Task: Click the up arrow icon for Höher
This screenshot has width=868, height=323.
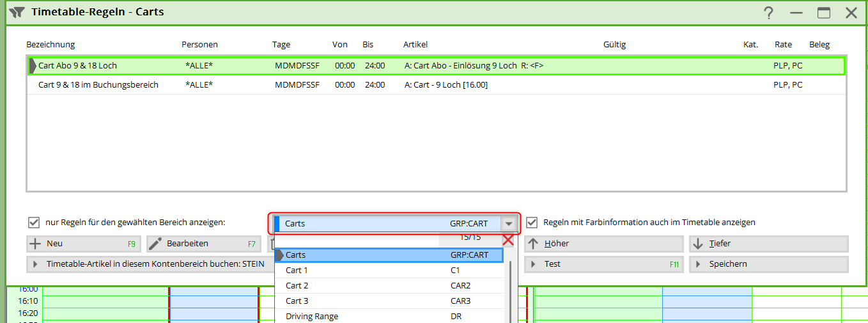Action: [534, 244]
